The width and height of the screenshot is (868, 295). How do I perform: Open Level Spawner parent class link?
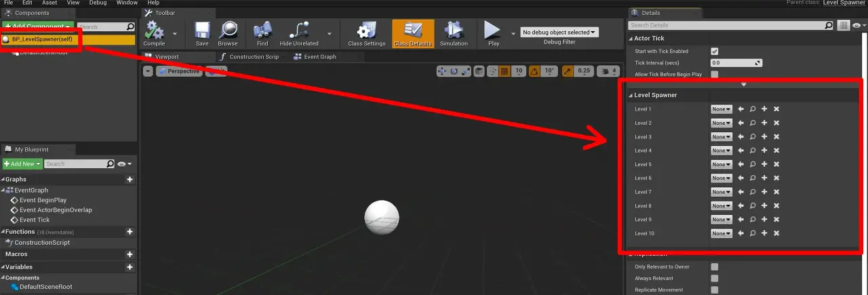coord(844,3)
